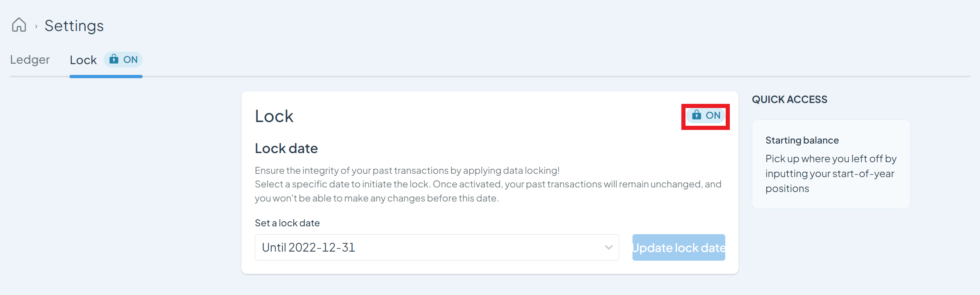Click the breadcrumb chevron separator

tap(36, 26)
